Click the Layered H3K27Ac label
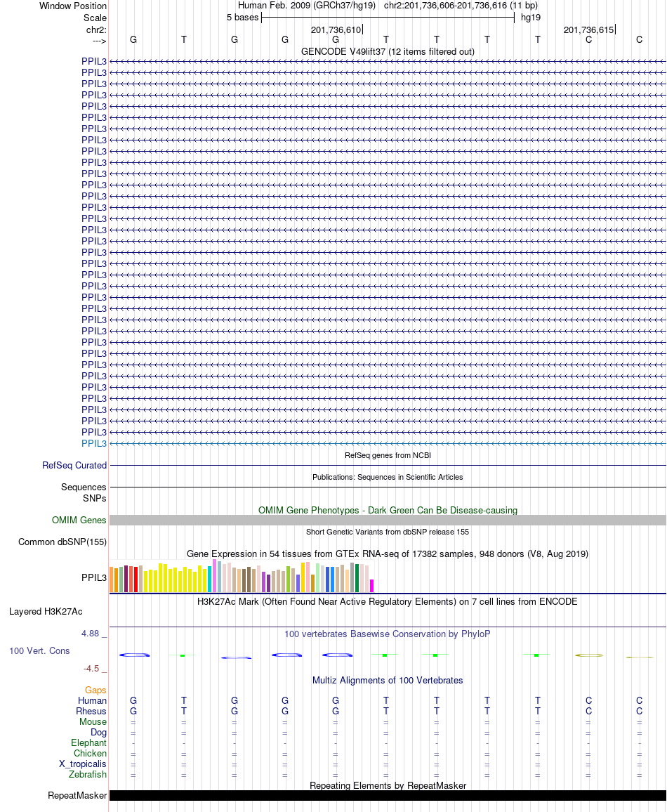This screenshot has height=812, width=667. click(46, 611)
